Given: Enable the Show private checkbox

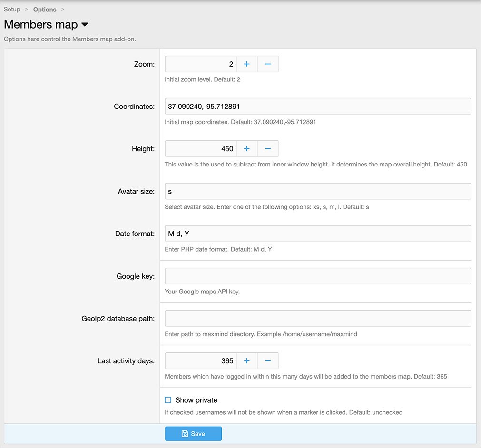Looking at the screenshot, I should pos(168,400).
